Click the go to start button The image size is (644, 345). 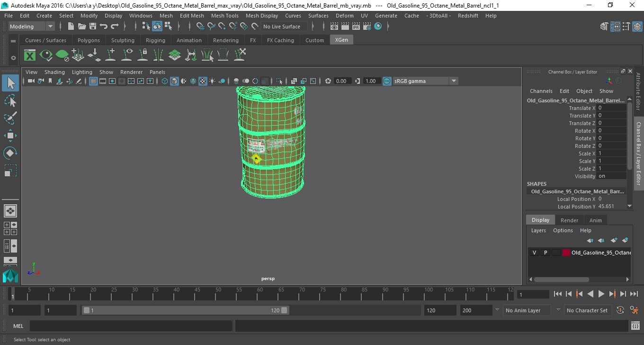[558, 294]
